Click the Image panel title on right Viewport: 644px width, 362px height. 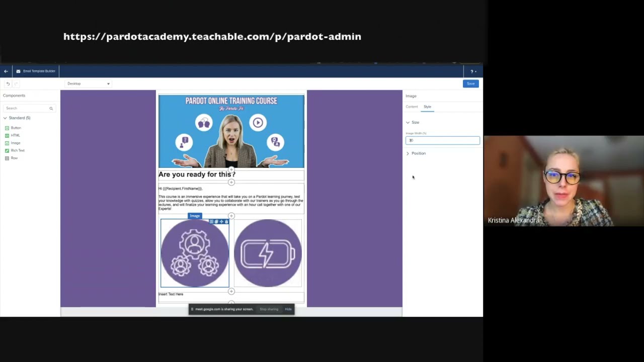pyautogui.click(x=411, y=96)
